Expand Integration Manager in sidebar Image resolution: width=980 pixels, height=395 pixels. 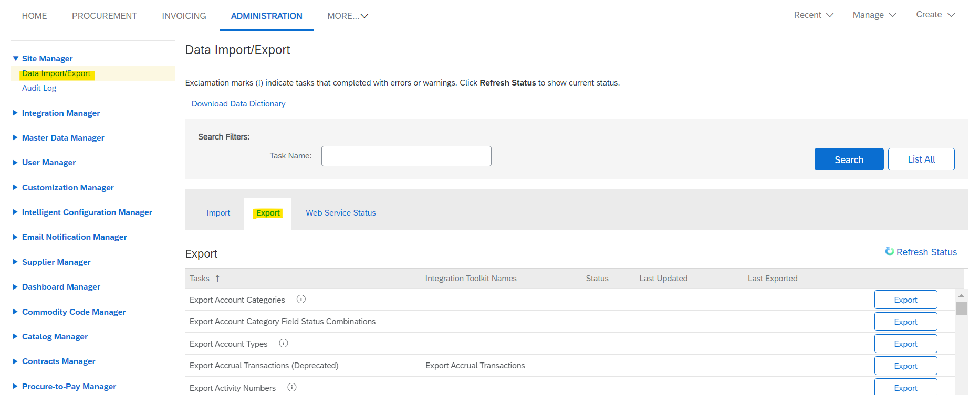click(x=15, y=113)
